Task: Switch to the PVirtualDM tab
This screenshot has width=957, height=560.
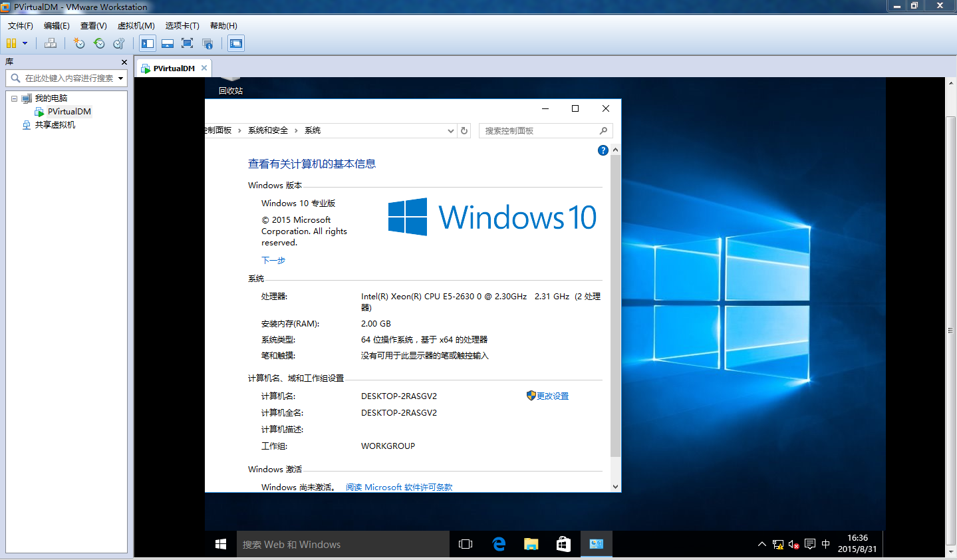Action: click(x=174, y=69)
